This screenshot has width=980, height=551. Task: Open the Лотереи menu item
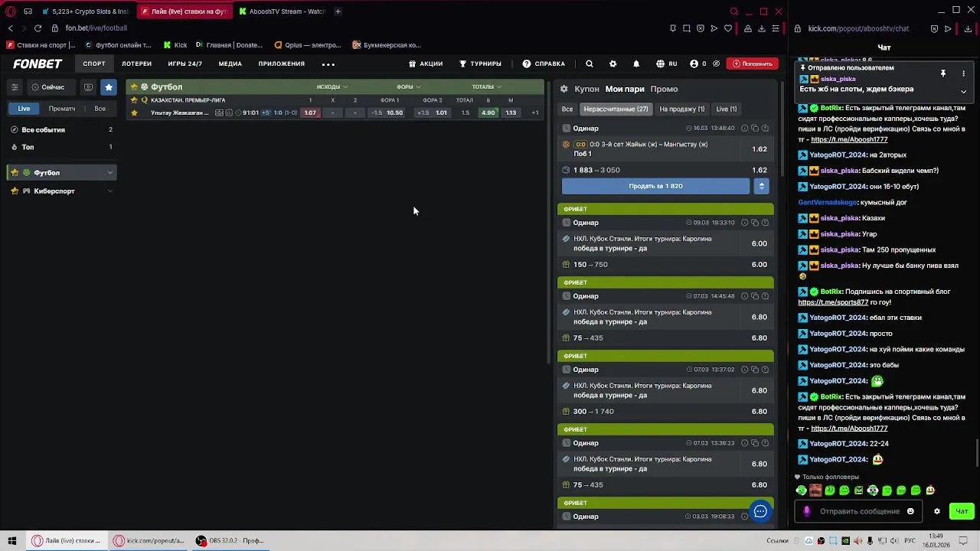136,64
